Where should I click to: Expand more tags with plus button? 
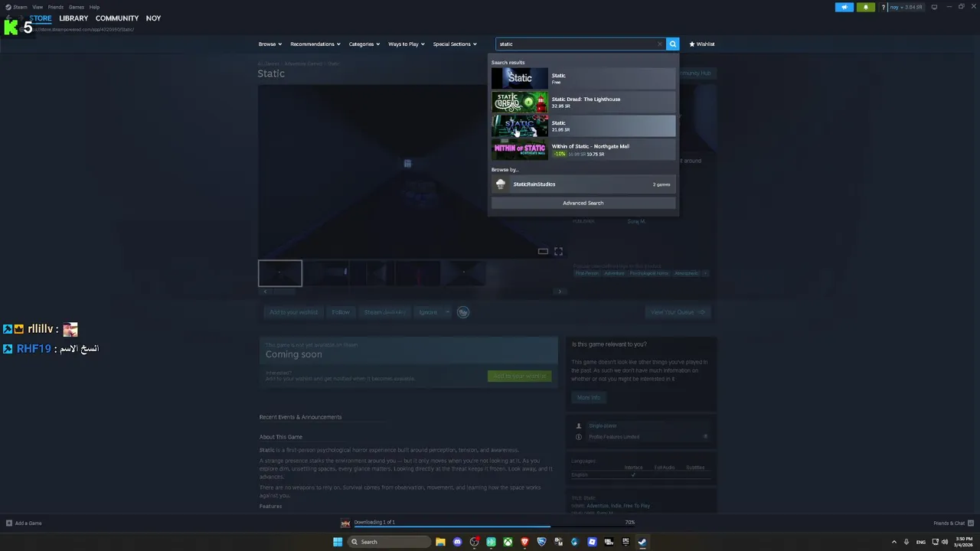pyautogui.click(x=705, y=273)
